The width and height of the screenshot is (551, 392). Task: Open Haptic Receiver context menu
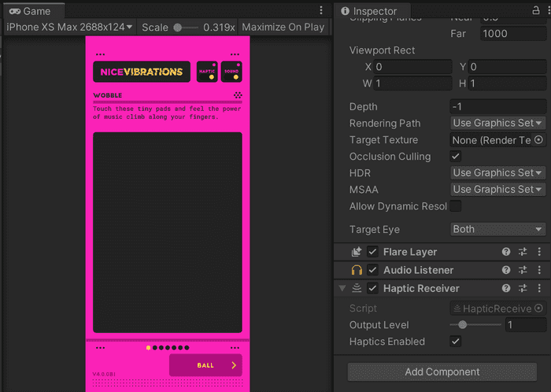click(539, 288)
